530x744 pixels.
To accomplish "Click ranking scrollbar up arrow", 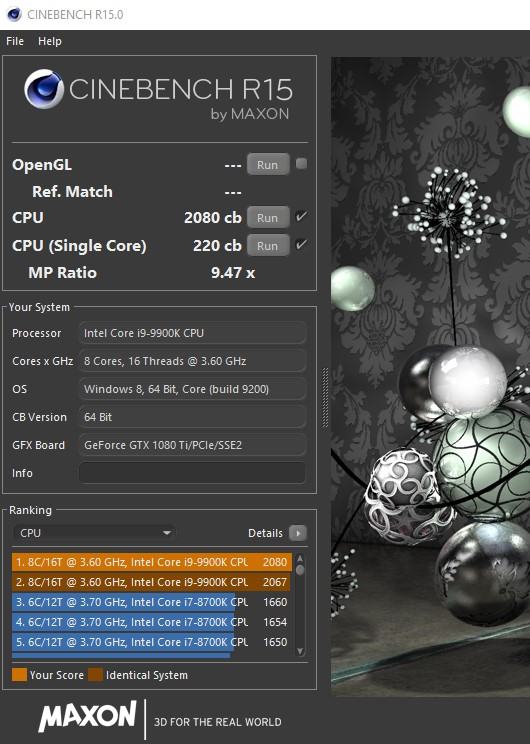I will 300,558.
